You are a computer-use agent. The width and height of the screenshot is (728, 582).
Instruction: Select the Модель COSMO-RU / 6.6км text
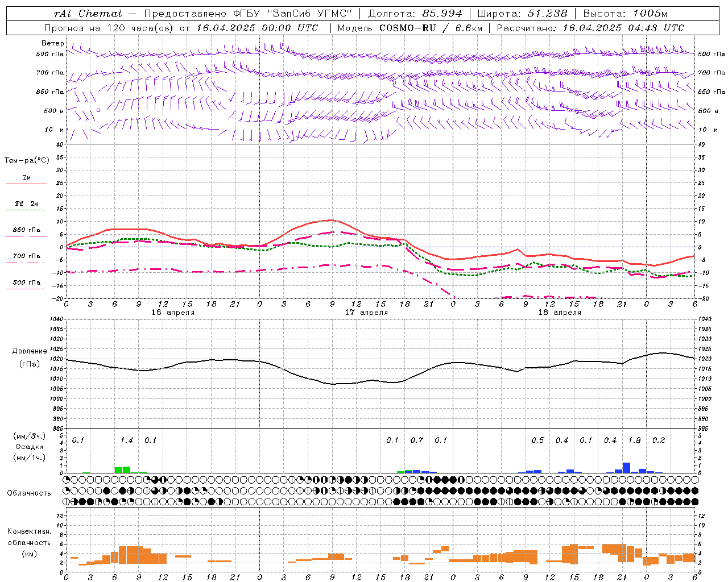click(409, 28)
